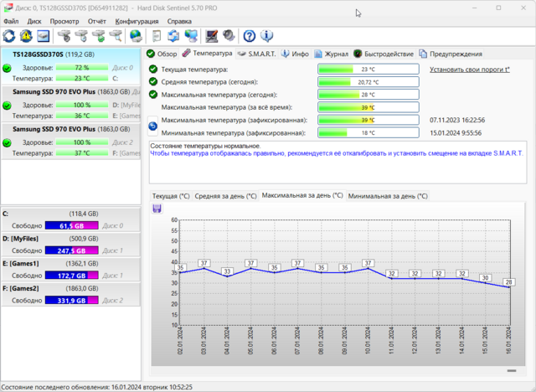Open the Отчёт menu
The image size is (536, 392).
[96, 20]
